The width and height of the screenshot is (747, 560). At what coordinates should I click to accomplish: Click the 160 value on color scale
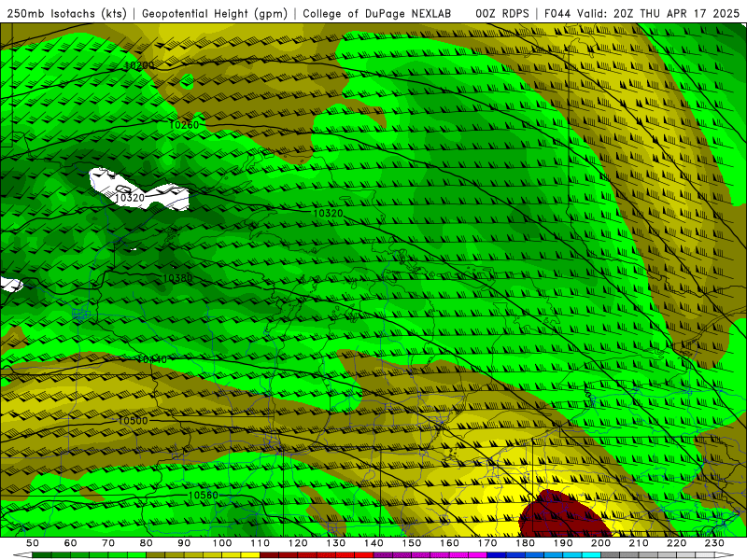tap(450, 543)
